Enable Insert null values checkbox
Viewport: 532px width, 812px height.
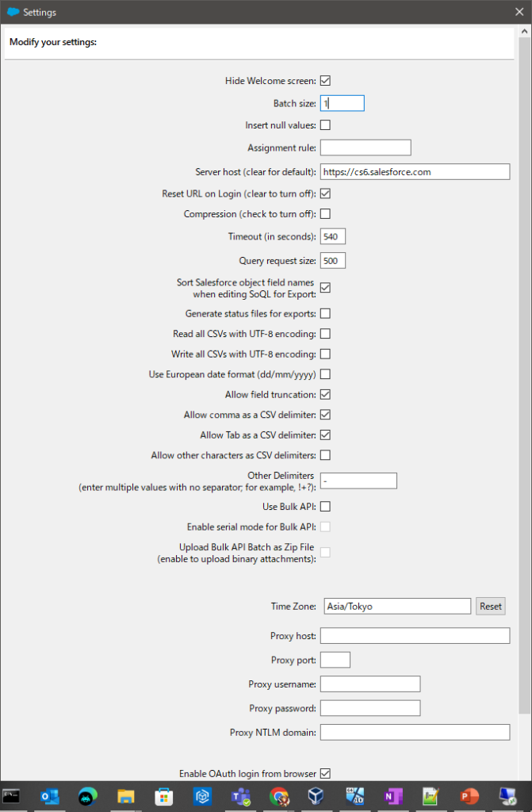point(325,125)
